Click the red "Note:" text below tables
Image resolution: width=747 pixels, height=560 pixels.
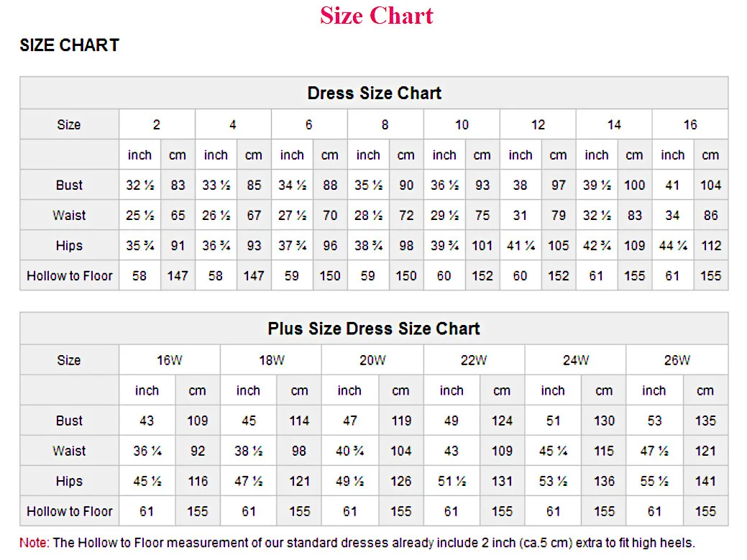pos(35,543)
